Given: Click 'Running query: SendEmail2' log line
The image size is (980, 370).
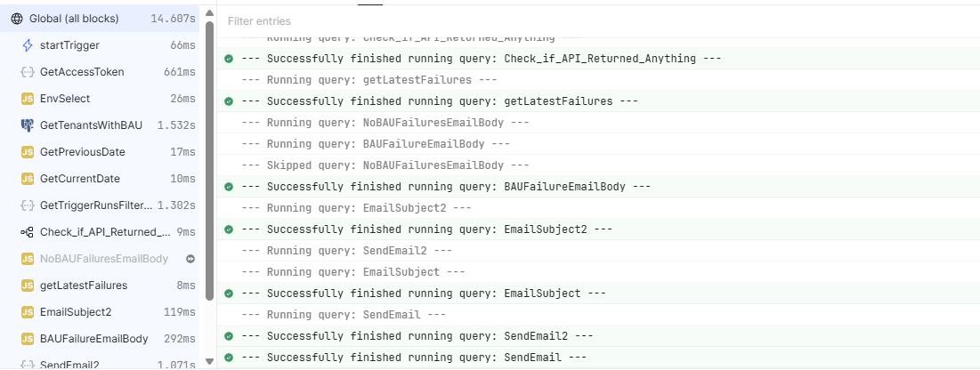Looking at the screenshot, I should (x=598, y=251).
